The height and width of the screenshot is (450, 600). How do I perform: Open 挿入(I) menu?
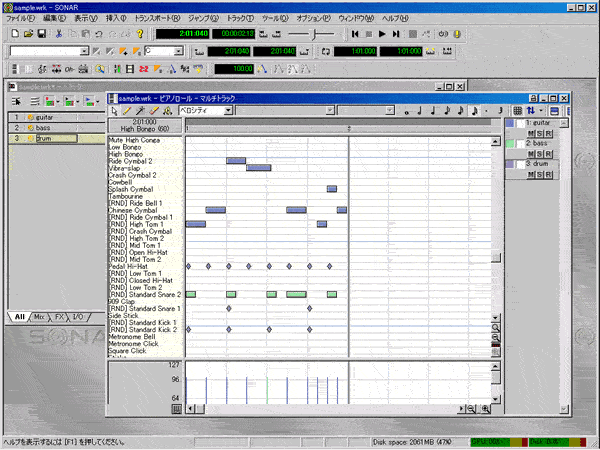coord(116,18)
